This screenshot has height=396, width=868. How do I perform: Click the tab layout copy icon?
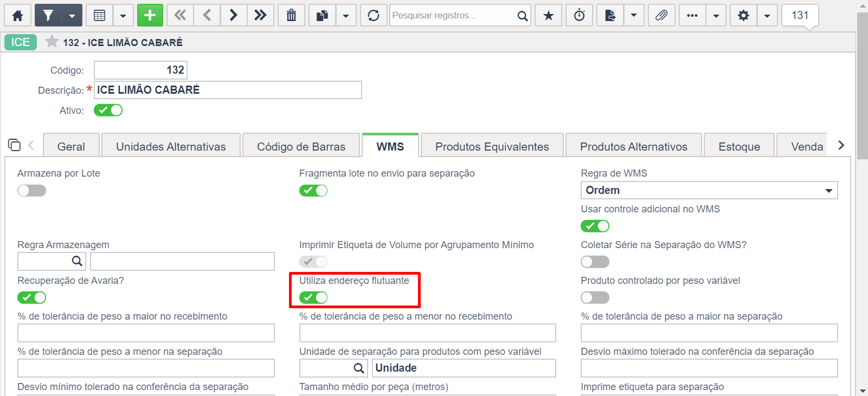[14, 145]
